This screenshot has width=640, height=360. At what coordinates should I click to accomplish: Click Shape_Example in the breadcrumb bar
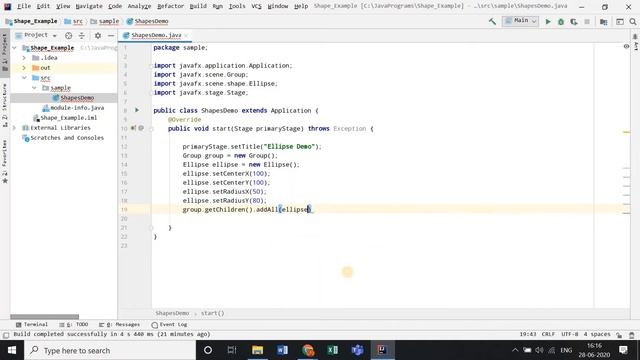31,21
